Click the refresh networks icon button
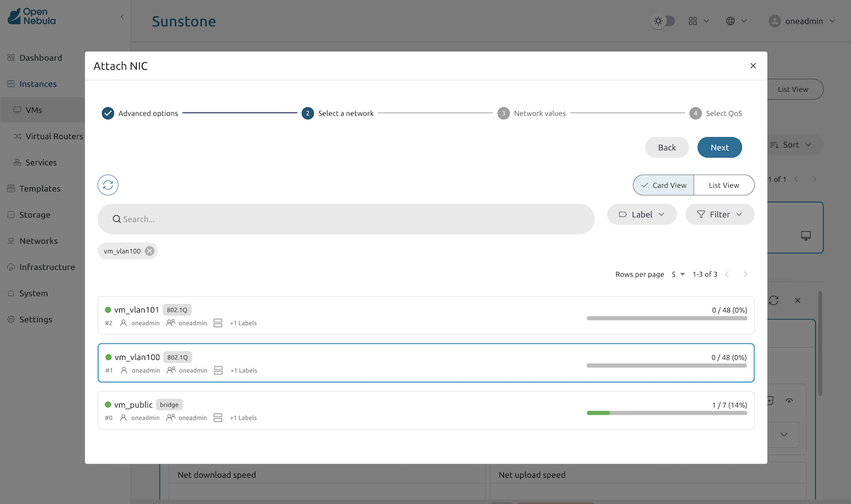The height and width of the screenshot is (504, 851). 108,185
